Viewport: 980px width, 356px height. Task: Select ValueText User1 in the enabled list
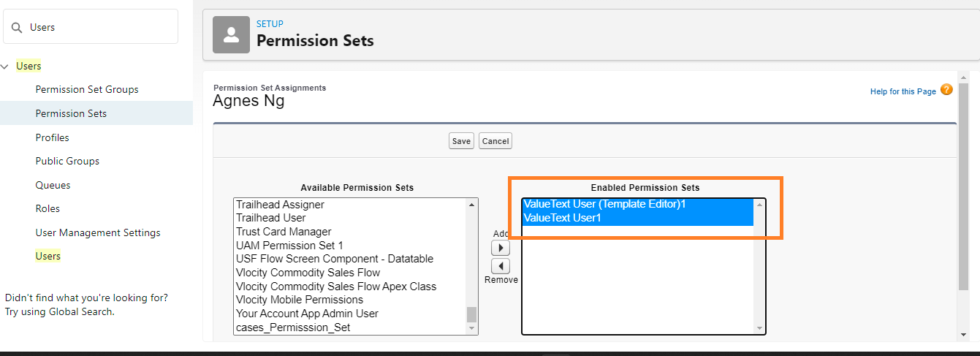click(x=638, y=218)
